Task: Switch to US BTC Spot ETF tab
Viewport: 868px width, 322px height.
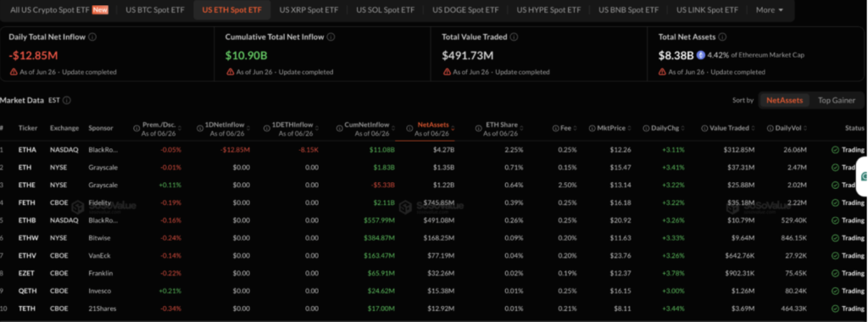Action: coord(154,10)
